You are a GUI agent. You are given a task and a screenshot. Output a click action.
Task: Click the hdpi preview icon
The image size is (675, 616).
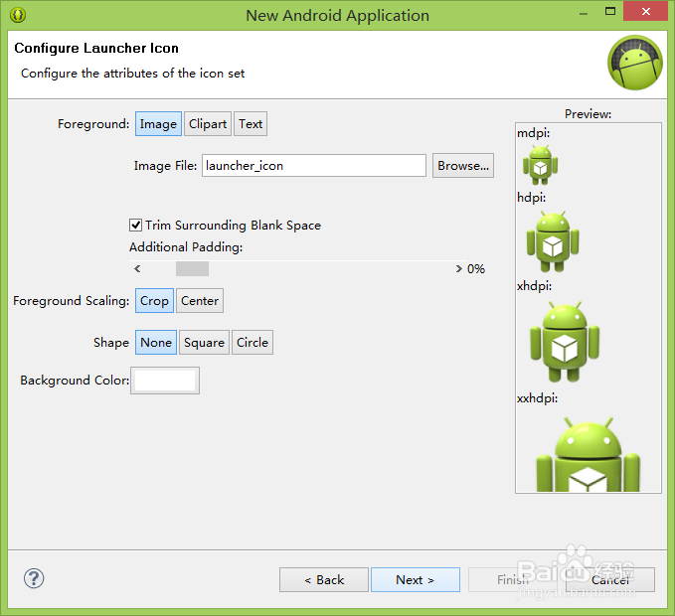point(553,241)
